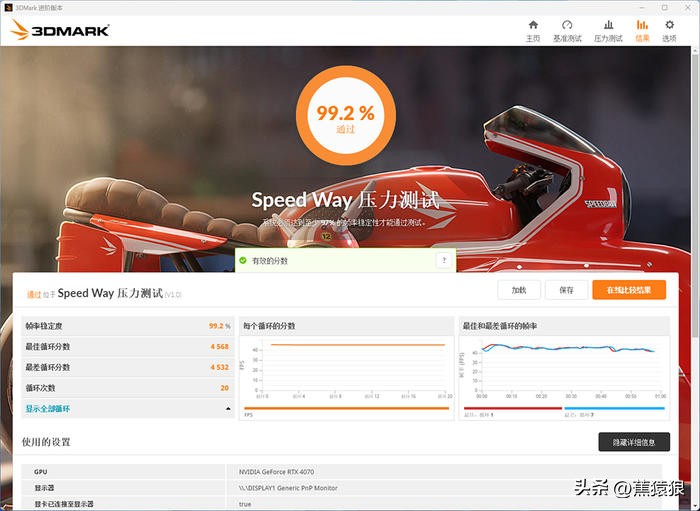Go to the Home (主页) icon

[533, 25]
